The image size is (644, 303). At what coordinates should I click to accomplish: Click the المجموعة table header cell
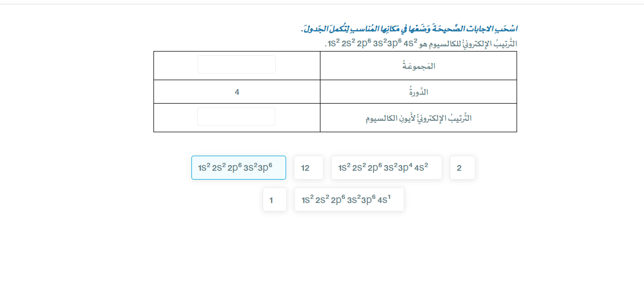coord(418,65)
